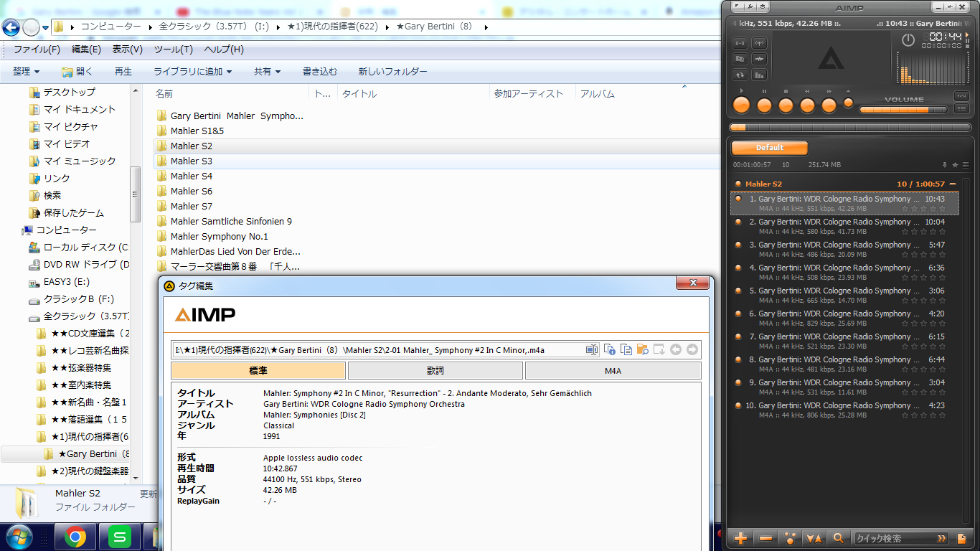Open the ファイル(F) menu

(x=37, y=50)
